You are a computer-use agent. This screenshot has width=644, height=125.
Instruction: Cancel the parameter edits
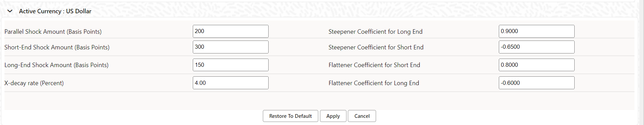tap(362, 116)
